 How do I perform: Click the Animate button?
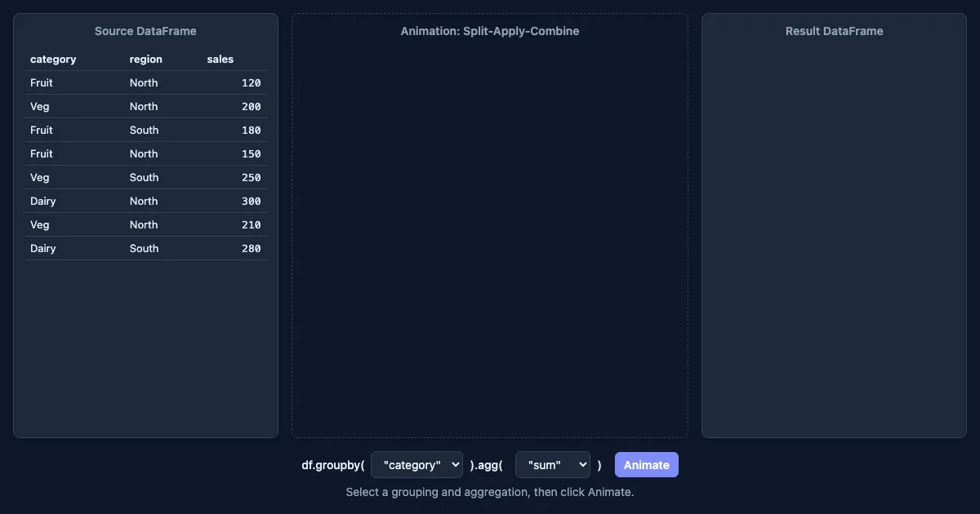[x=646, y=465]
